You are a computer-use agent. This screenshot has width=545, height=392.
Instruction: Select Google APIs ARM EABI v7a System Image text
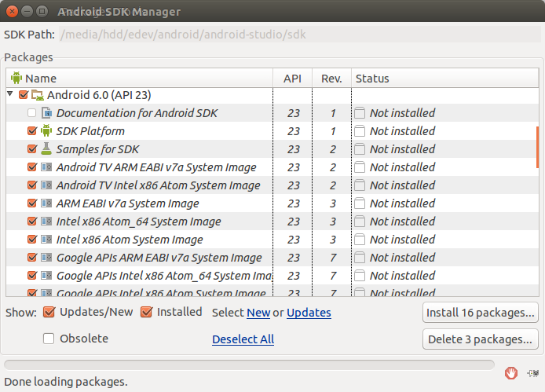(x=159, y=258)
